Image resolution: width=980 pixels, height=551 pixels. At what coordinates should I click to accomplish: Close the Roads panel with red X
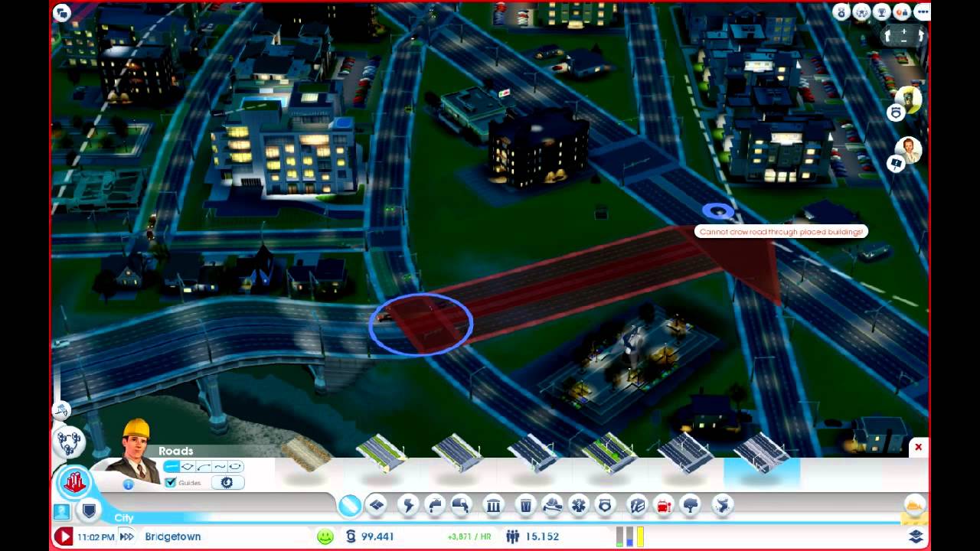[x=918, y=447]
